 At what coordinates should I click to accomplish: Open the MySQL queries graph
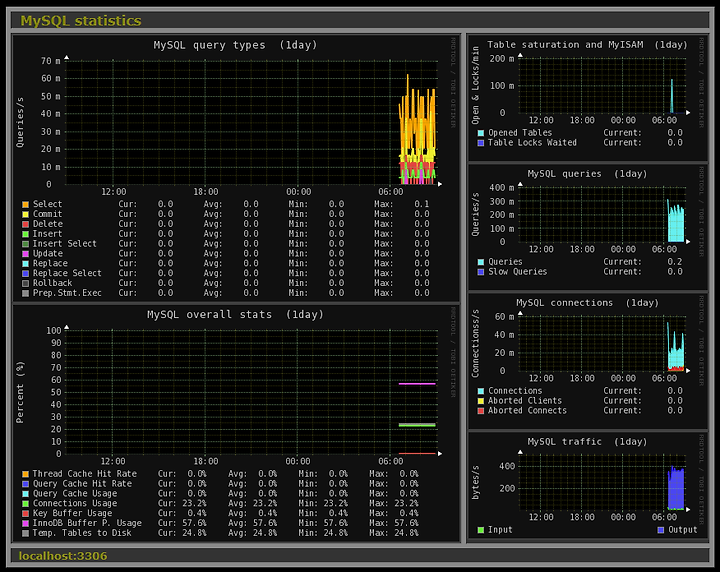pyautogui.click(x=588, y=227)
